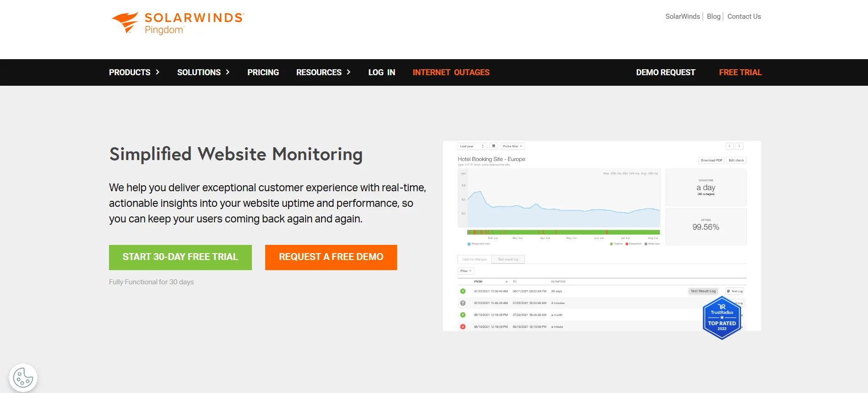The width and height of the screenshot is (868, 393).
Task: Click the calendar icon beside Last year
Action: pyautogui.click(x=493, y=146)
